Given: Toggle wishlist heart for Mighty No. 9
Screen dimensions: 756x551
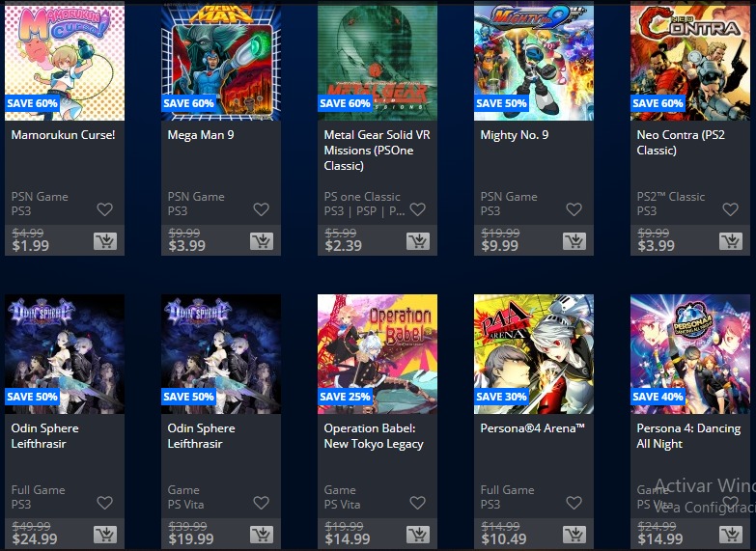Looking at the screenshot, I should [574, 209].
